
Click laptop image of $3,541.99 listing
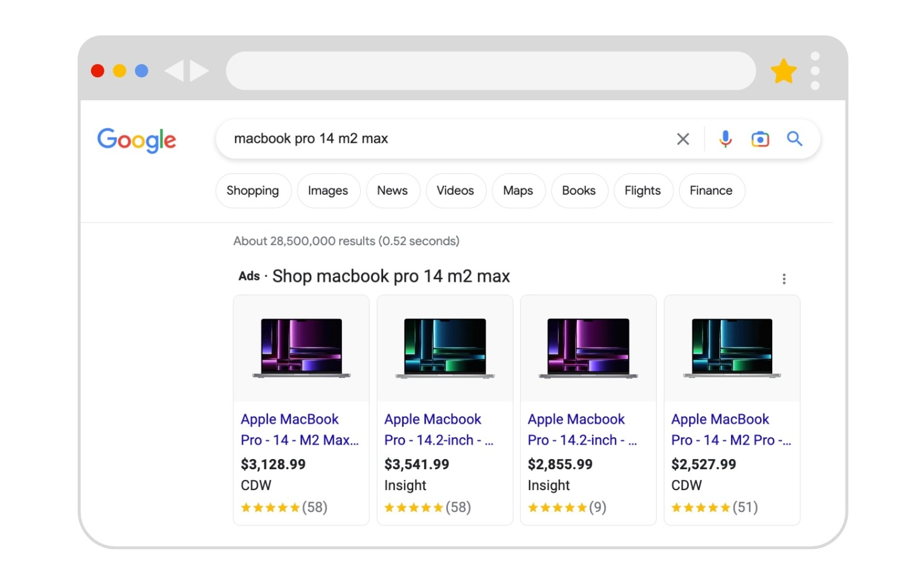445,348
